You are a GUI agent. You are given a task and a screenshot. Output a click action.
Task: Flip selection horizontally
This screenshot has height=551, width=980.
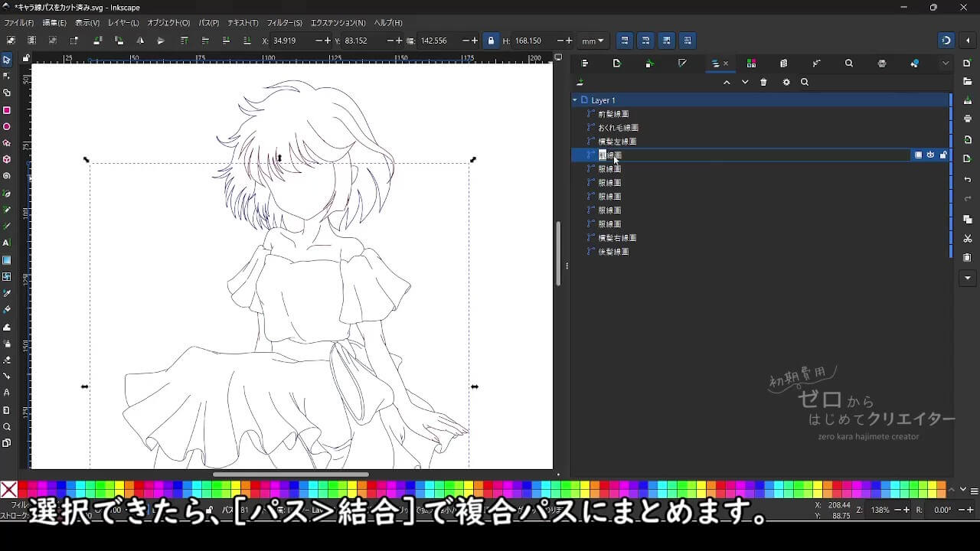pyautogui.click(x=139, y=41)
